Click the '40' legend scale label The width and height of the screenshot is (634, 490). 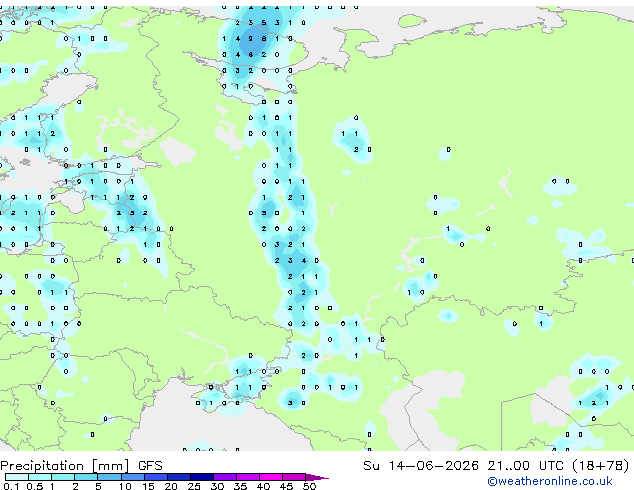click(263, 486)
